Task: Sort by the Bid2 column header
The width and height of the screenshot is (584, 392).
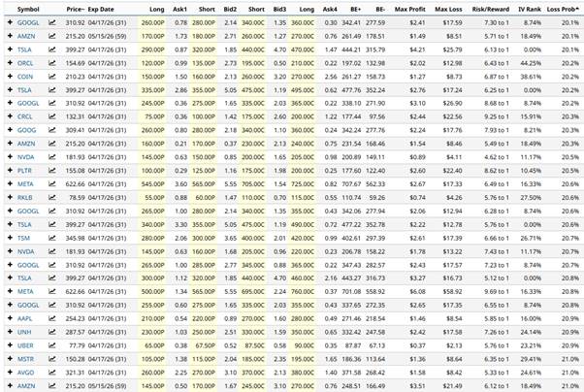Action: click(x=230, y=10)
